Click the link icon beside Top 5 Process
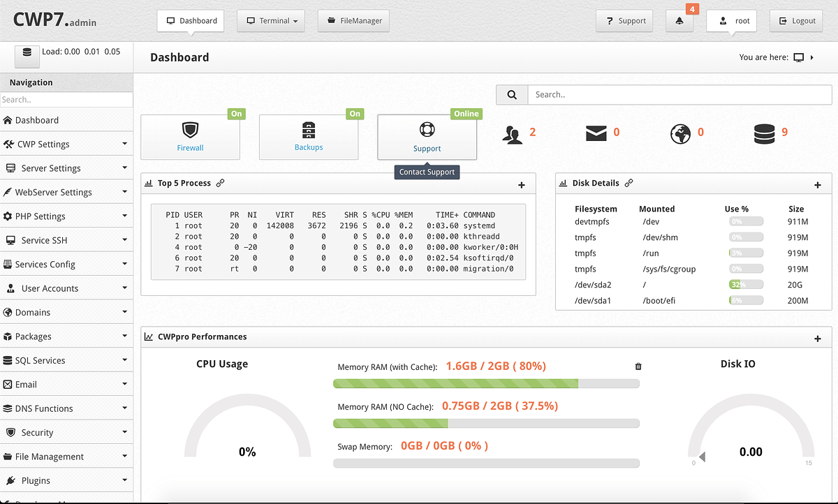The height and width of the screenshot is (504, 838). tap(220, 183)
